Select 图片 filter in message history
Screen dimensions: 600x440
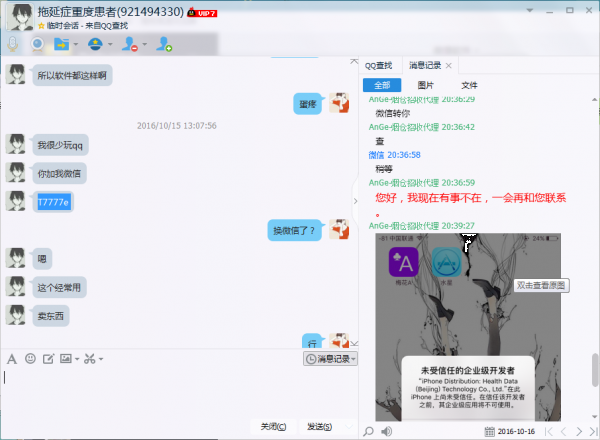point(426,85)
